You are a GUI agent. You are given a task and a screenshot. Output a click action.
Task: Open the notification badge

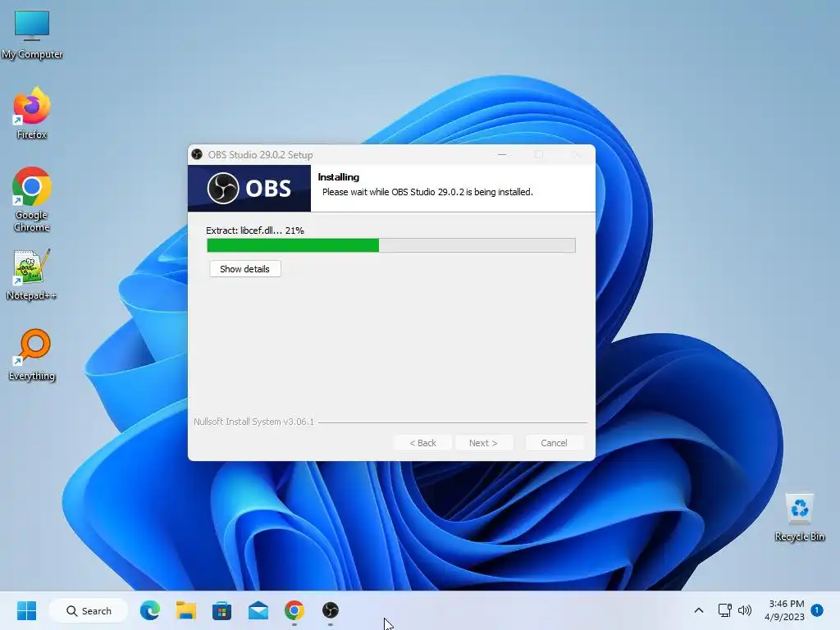click(x=817, y=610)
